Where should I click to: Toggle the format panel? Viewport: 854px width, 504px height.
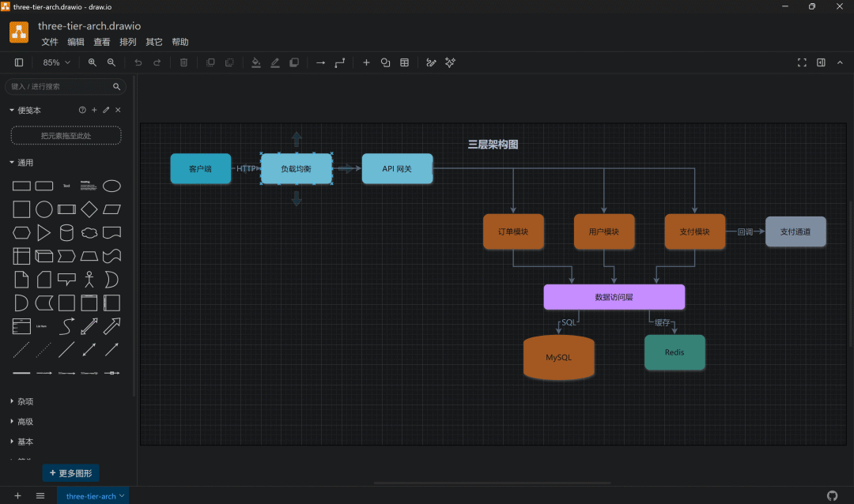(x=822, y=62)
